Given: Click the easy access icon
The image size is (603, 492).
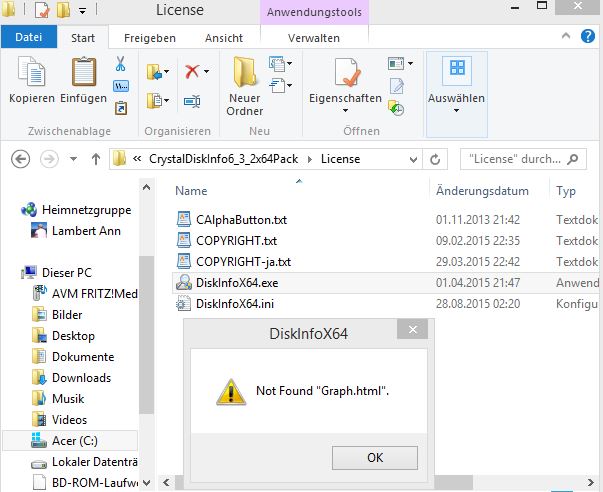Looking at the screenshot, I should tap(277, 85).
